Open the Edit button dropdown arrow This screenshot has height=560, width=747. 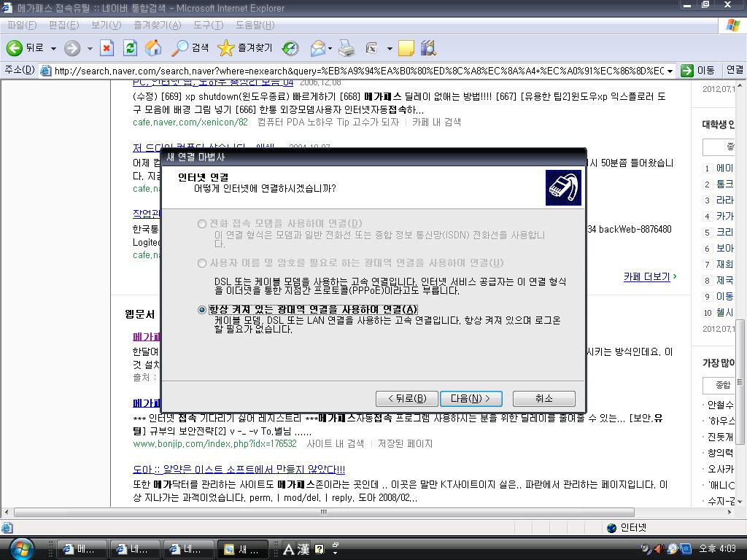point(390,48)
